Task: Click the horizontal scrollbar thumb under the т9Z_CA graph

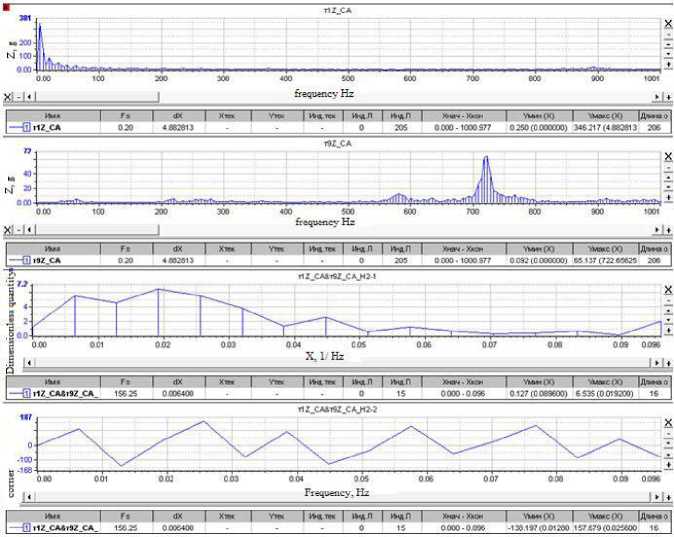Action: click(97, 230)
